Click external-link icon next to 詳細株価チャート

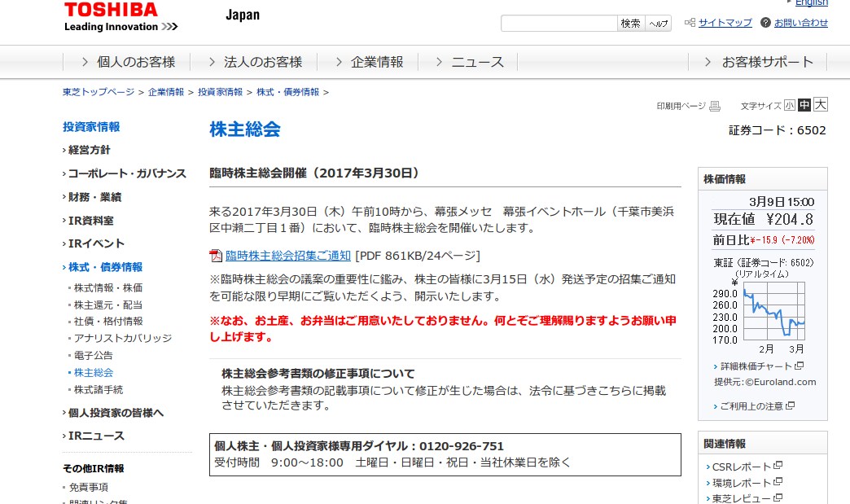coord(799,366)
